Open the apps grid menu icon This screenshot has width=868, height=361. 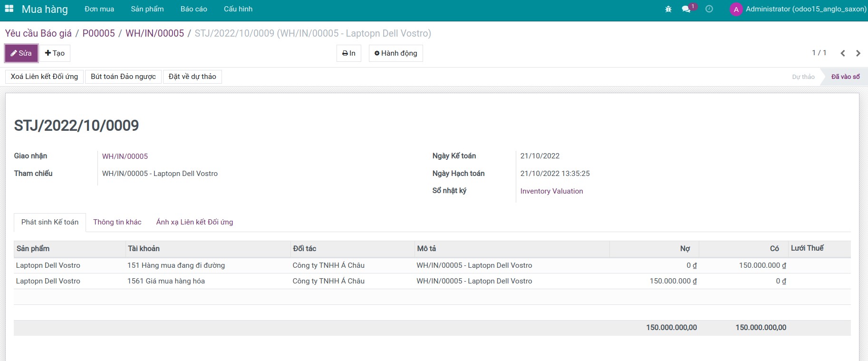click(9, 9)
